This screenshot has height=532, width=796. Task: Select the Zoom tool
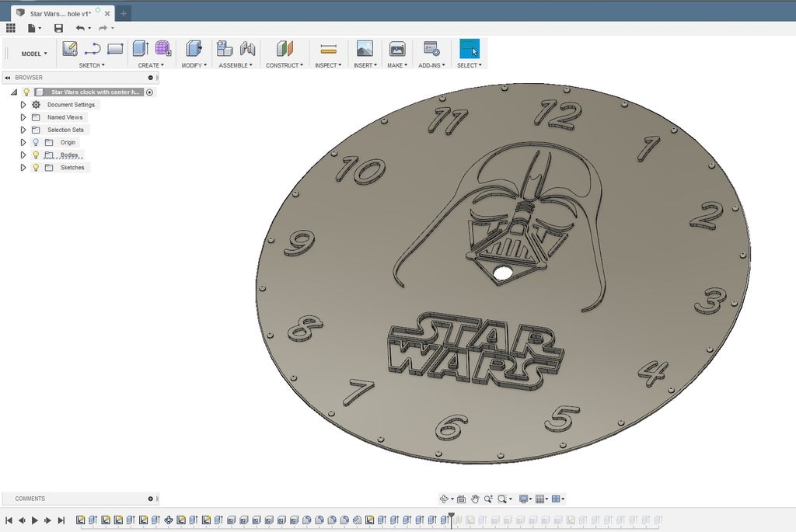(x=488, y=499)
